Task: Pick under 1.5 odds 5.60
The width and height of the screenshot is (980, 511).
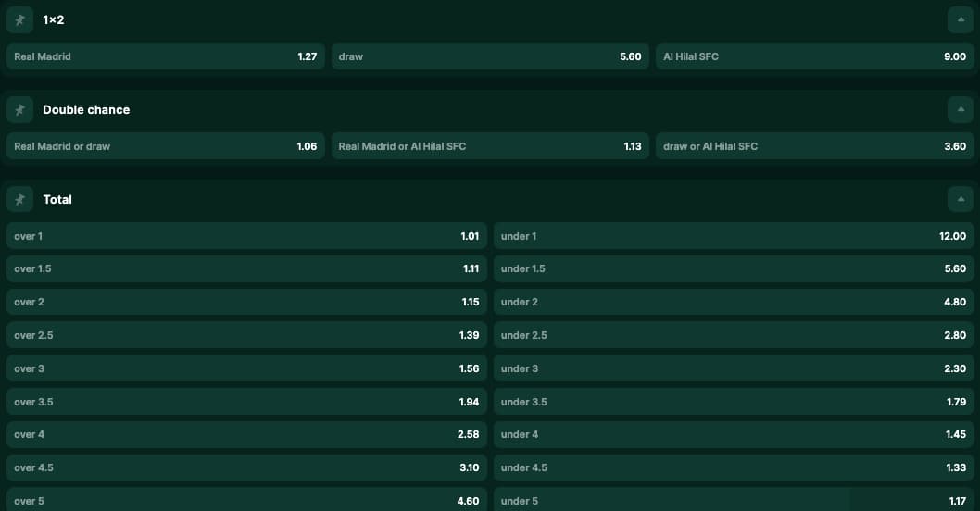Action: pos(734,268)
